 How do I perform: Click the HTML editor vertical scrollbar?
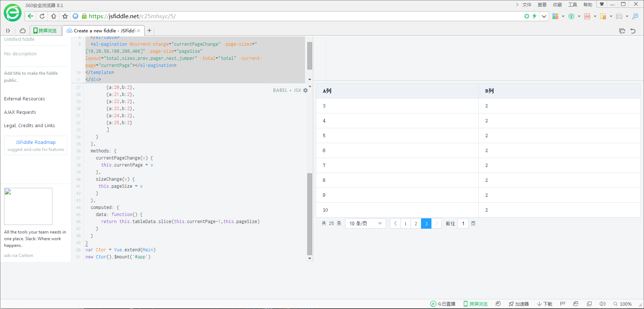point(310,56)
